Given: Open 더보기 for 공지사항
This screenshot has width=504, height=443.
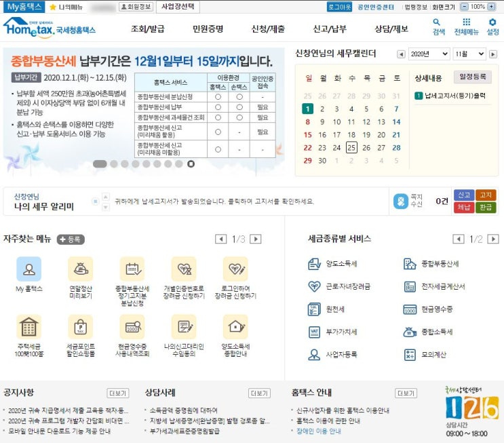Looking at the screenshot, I should 117,393.
